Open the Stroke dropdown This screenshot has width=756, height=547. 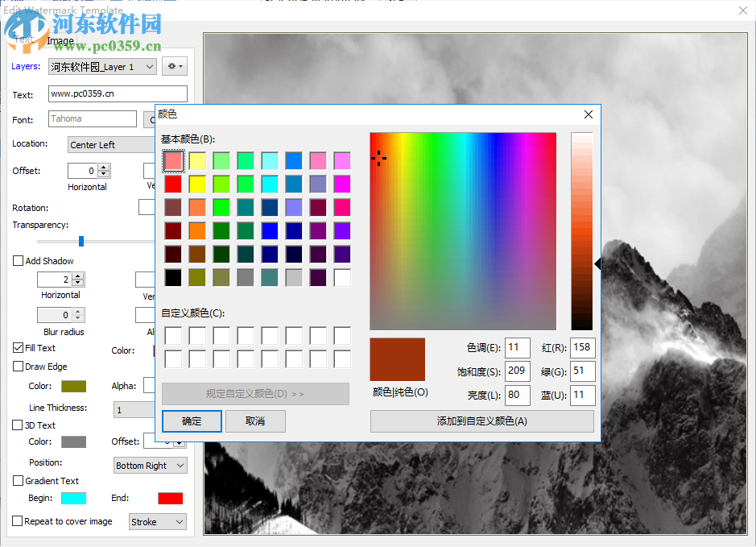tap(157, 521)
